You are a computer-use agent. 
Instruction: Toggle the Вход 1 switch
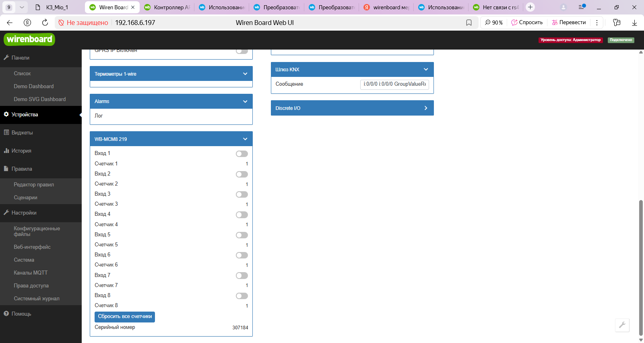point(242,154)
